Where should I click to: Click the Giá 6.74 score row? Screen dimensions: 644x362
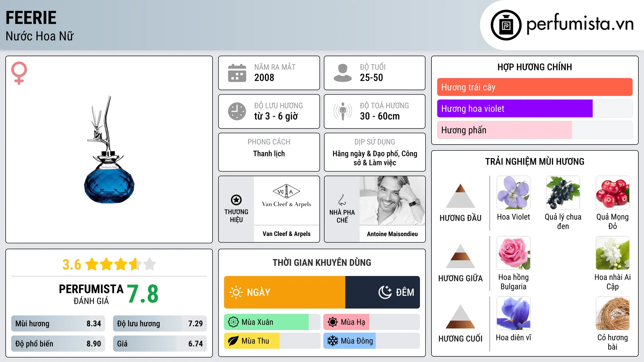click(160, 343)
